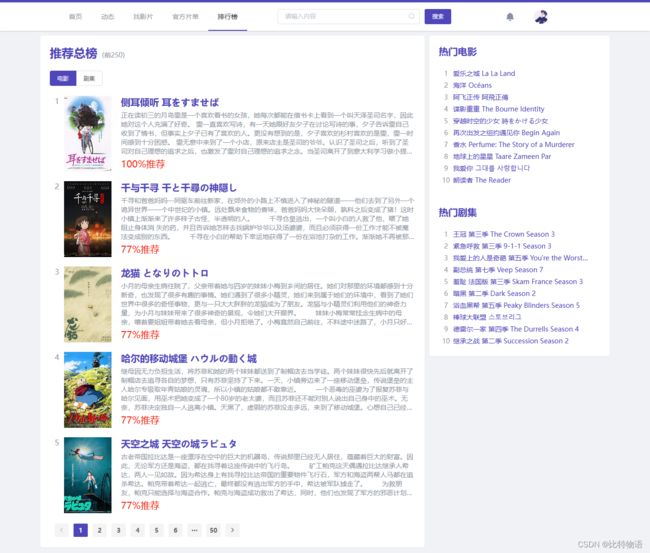Open The Bourne Identity link
Image resolution: width=650 pixels, height=553 pixels.
point(498,109)
